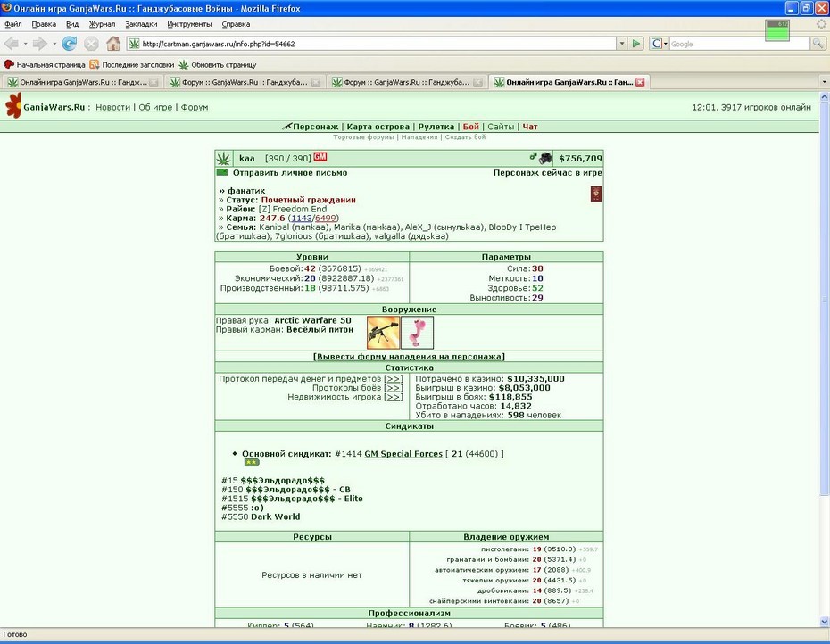Open the Журнал menu
This screenshot has width=830, height=644.
click(102, 24)
